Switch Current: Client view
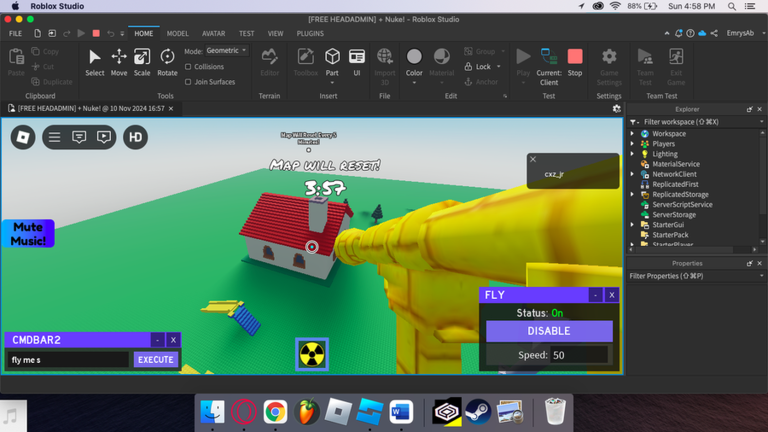The width and height of the screenshot is (768, 432). click(x=549, y=67)
